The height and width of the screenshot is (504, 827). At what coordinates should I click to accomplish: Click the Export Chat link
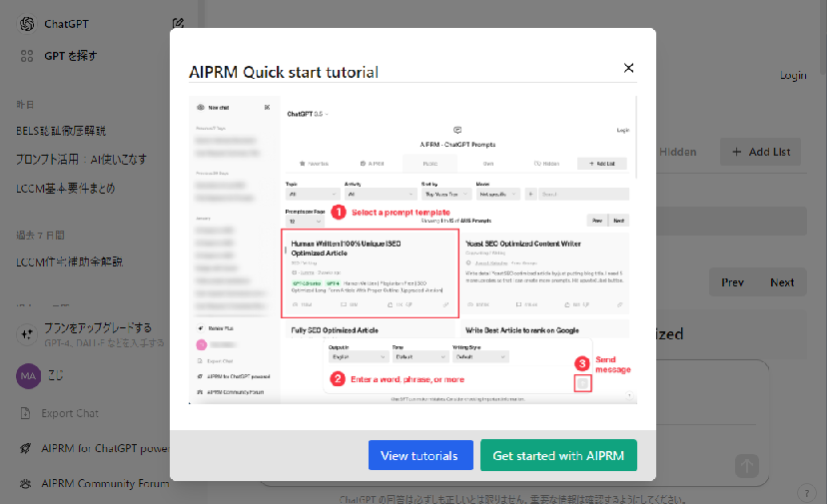tap(70, 413)
